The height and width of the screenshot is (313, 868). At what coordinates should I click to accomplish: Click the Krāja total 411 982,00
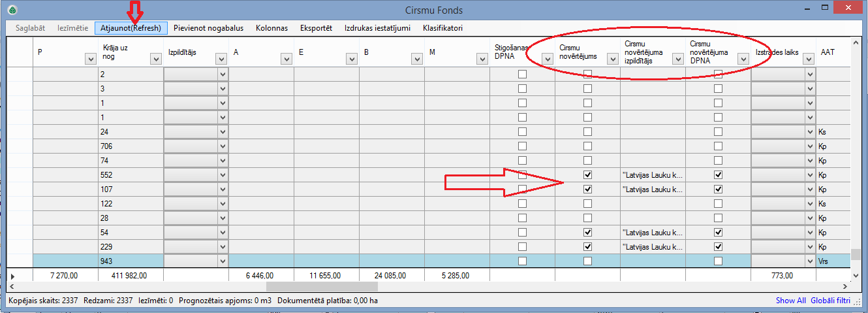click(131, 275)
